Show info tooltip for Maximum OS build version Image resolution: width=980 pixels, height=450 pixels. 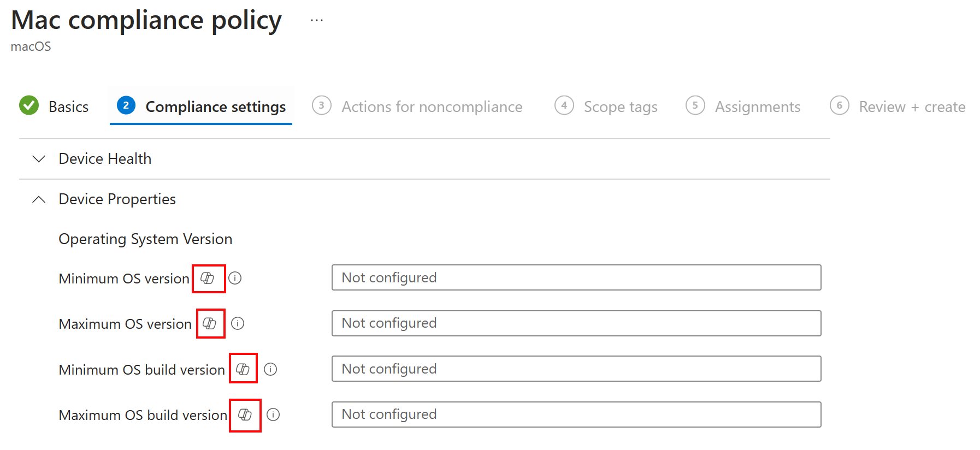273,415
